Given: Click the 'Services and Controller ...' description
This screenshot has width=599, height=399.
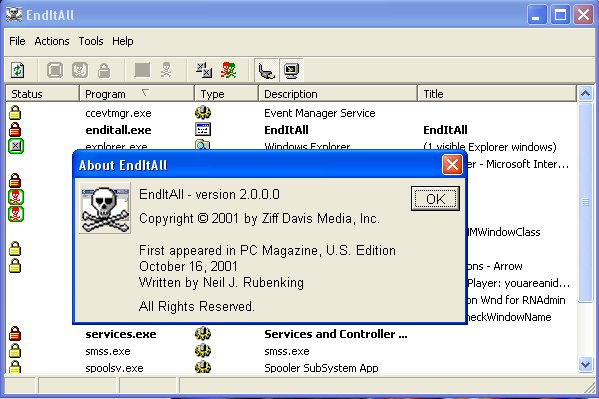Looking at the screenshot, I should 336,334.
